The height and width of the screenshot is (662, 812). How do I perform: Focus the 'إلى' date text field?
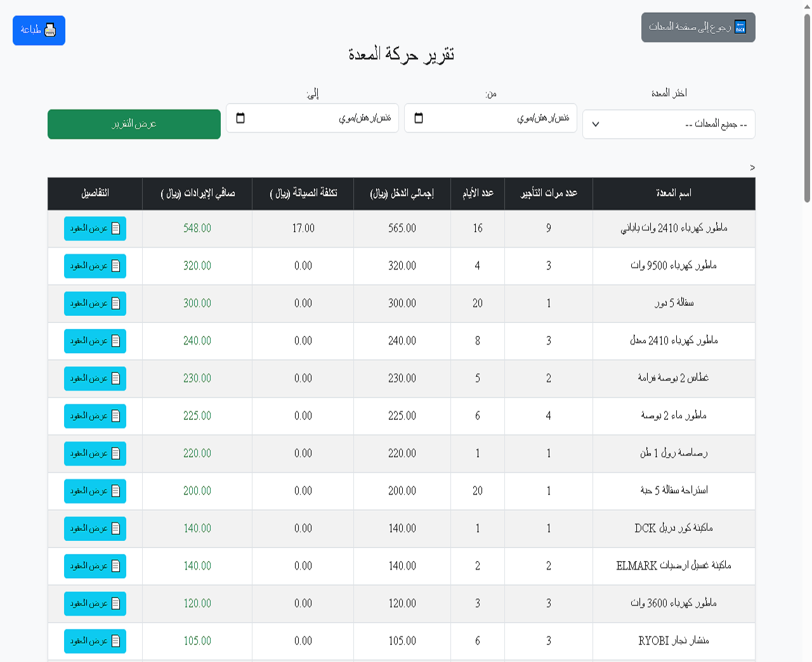312,118
